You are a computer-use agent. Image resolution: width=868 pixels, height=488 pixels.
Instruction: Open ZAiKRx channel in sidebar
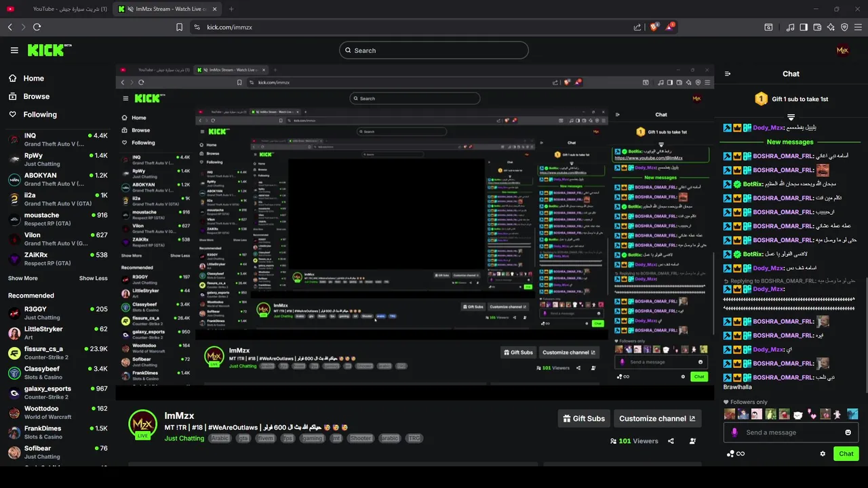(58, 259)
